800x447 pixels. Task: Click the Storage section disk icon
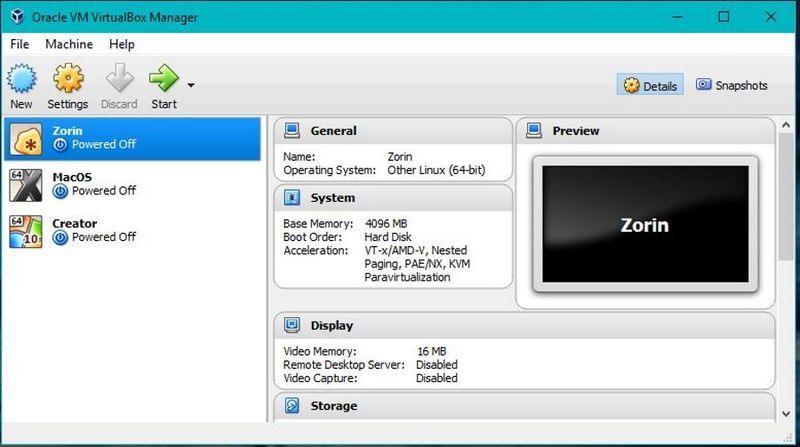292,406
